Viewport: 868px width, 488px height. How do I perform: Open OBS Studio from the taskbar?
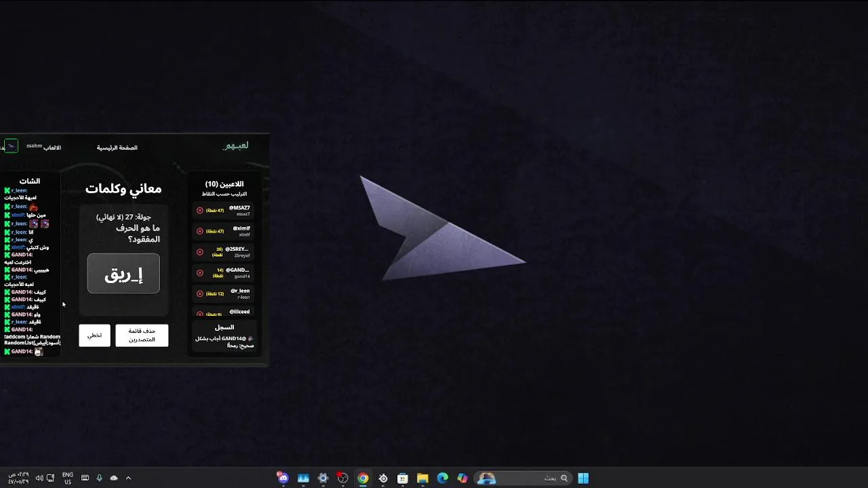343,478
